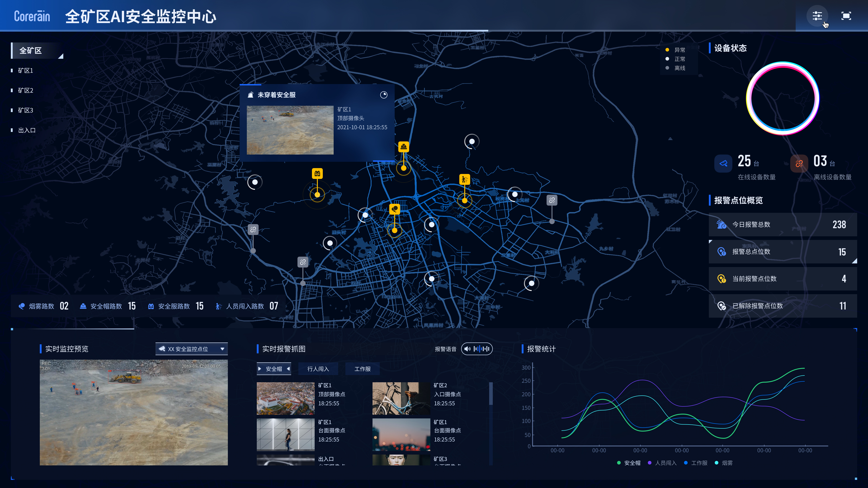Open the filter settings icon in the top bar
The image size is (868, 488).
817,16
